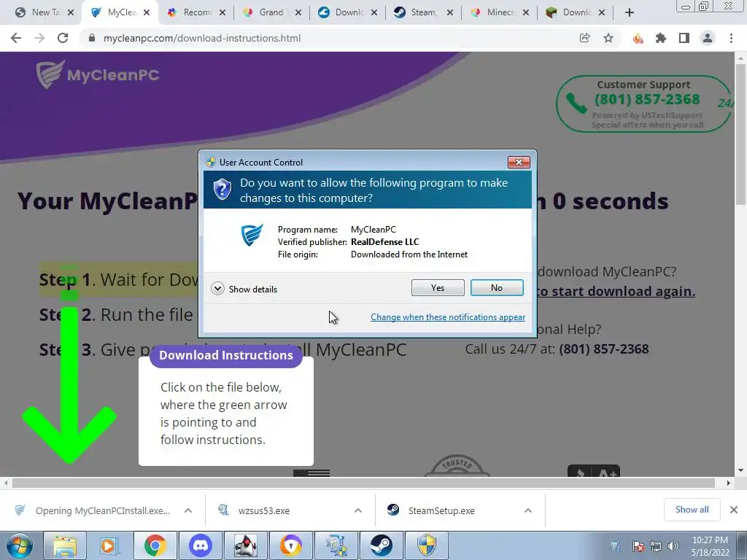Screen dimensions: 747x560
Task: Click wzsus53.exe in the downloads bar
Action: (264, 510)
